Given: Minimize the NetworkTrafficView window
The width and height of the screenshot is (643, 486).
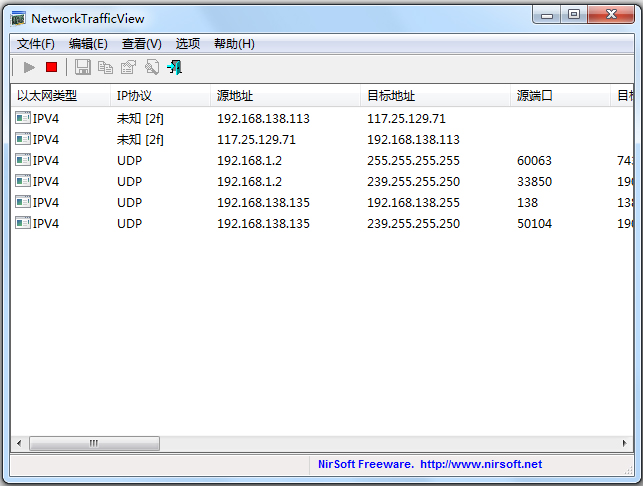Looking at the screenshot, I should 547,15.
